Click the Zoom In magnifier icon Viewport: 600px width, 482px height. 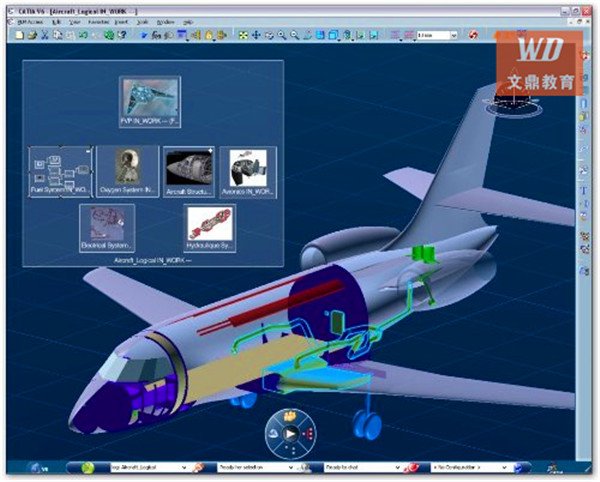[282, 34]
